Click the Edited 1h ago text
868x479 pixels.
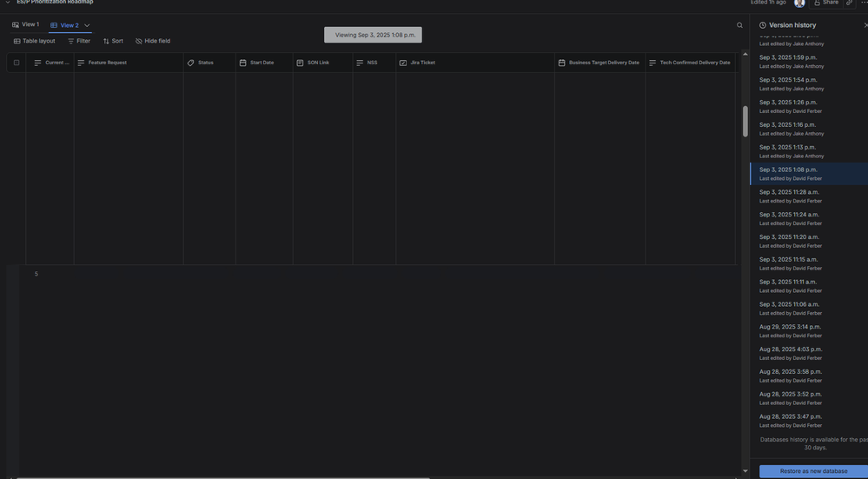[x=768, y=3]
